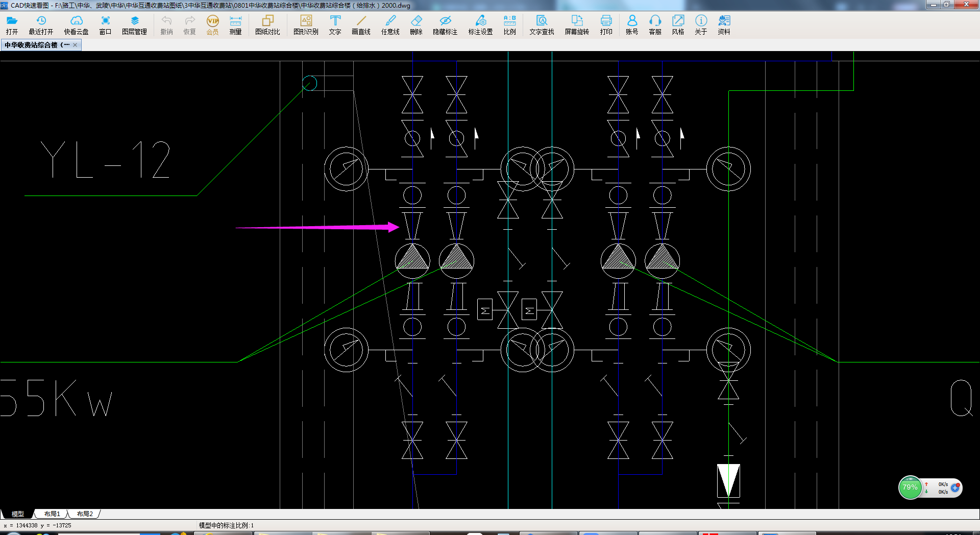This screenshot has width=980, height=535.
Task: Click the 模型中的标注比例:1 status text
Action: tap(226, 525)
